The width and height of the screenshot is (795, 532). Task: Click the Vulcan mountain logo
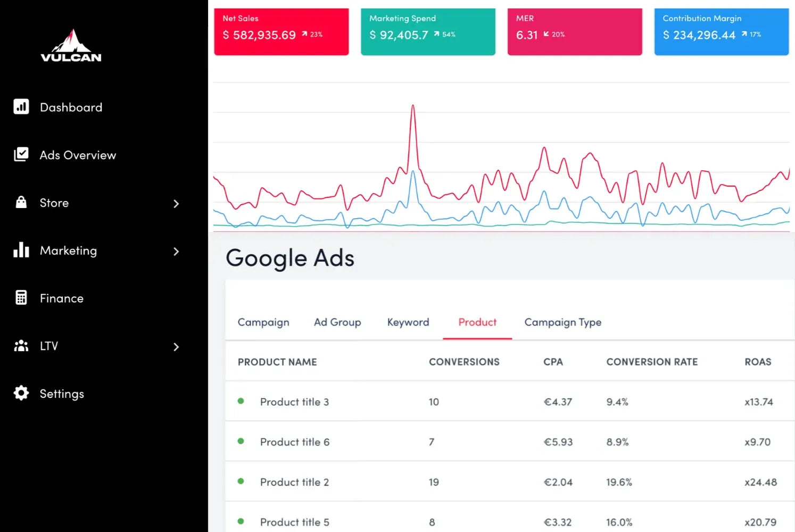71,46
